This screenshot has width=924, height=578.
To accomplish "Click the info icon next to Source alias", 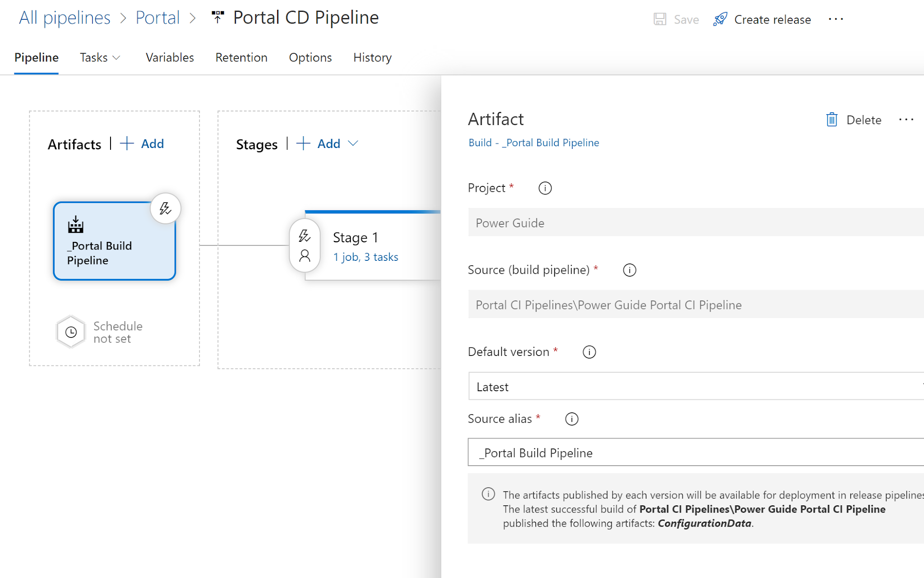I will point(572,419).
